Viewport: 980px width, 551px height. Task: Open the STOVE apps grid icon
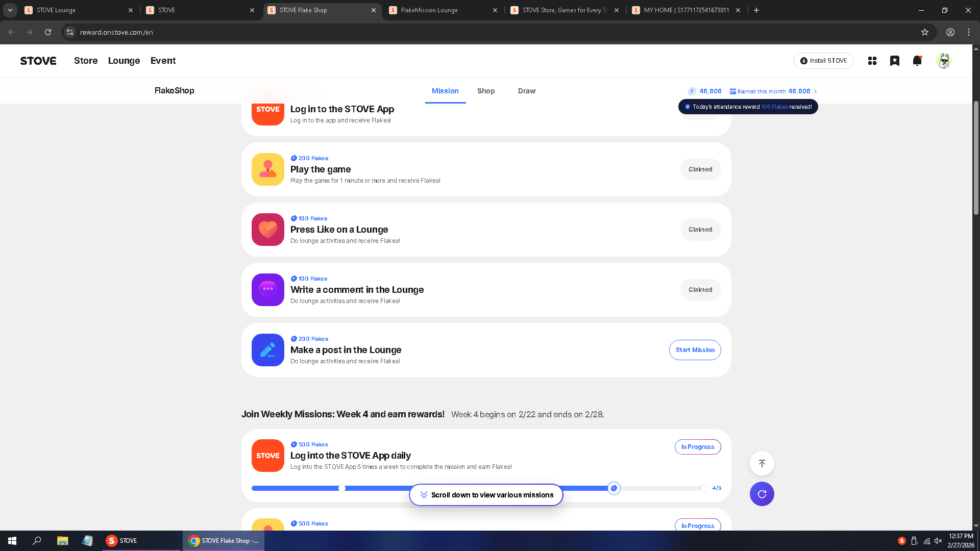872,61
